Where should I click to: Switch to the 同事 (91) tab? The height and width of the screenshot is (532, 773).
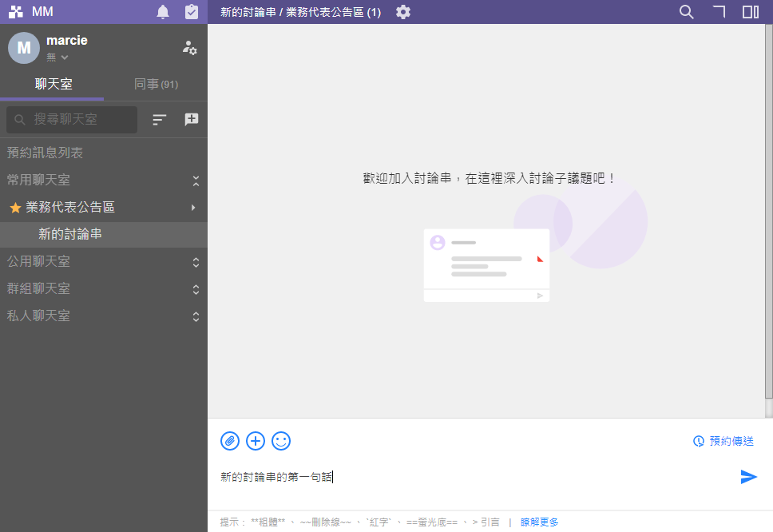[156, 85]
